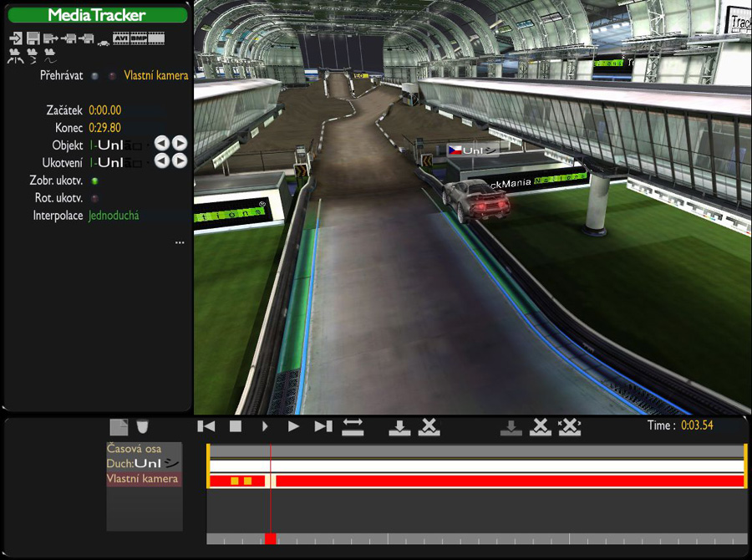Click the floppy icon with outgoing arrow
The image size is (752, 560).
[50, 38]
